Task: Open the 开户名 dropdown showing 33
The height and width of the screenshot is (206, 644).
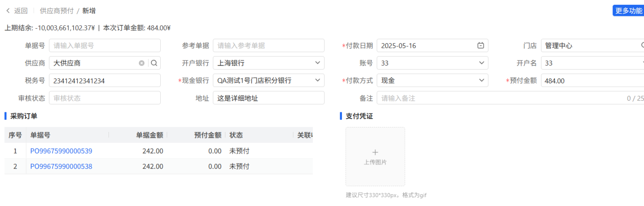Action: [x=592, y=63]
